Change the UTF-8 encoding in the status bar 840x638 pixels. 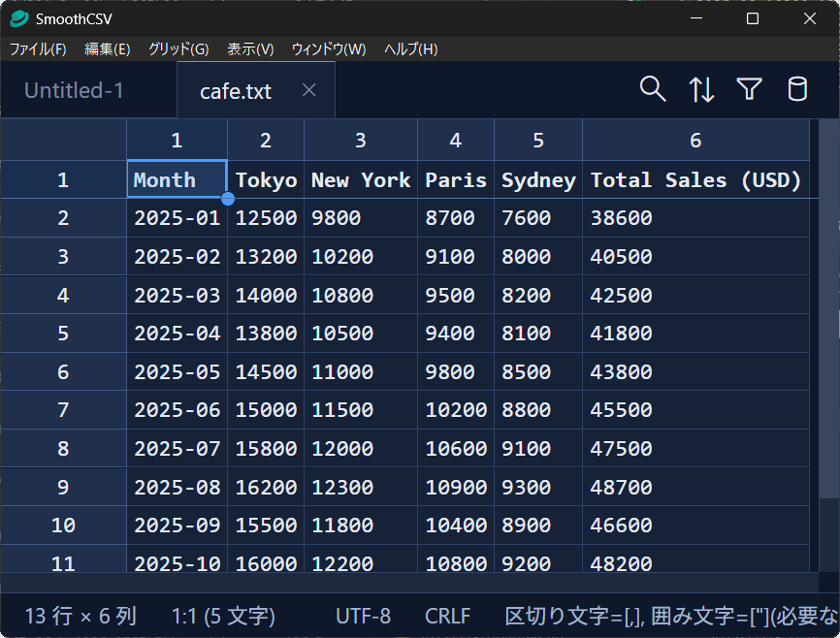pos(363,616)
